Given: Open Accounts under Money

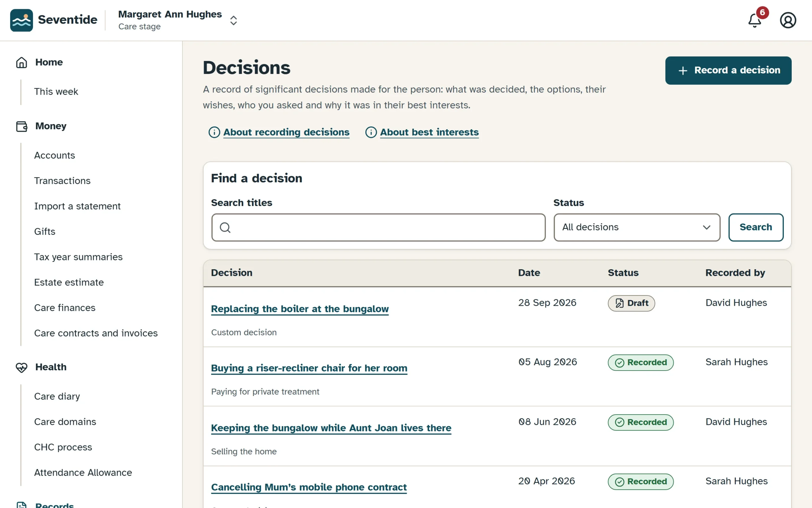Looking at the screenshot, I should [54, 156].
